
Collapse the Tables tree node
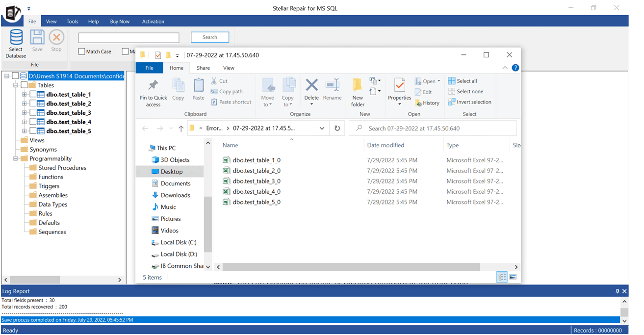click(16, 85)
